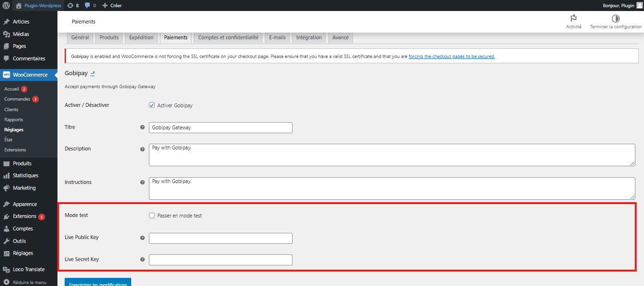Open the comments bubble icon in admin bar
This screenshot has height=286, width=644.
(x=87, y=6)
